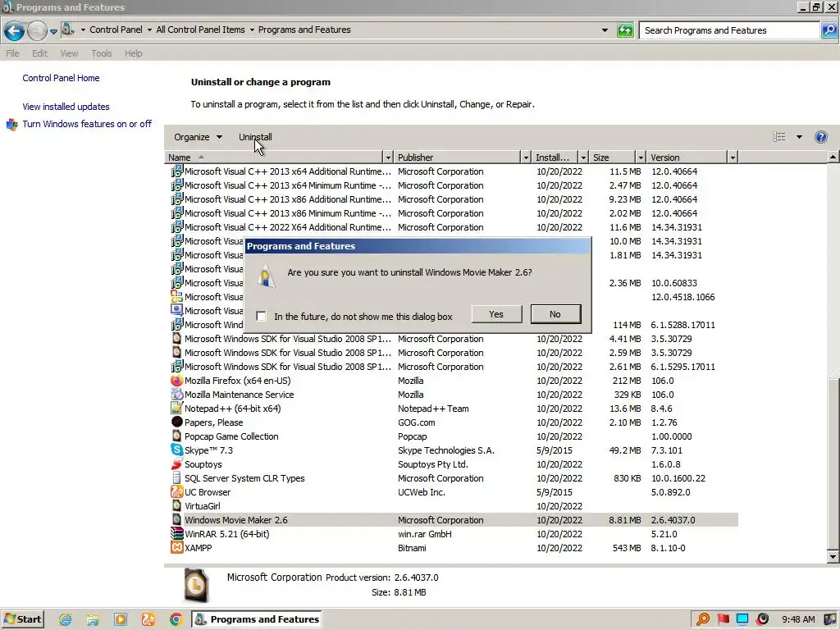Open the Control Panel Home link
840x630 pixels.
[61, 78]
